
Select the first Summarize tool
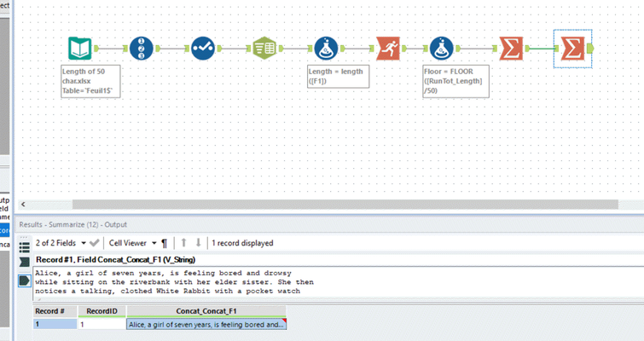(x=511, y=49)
